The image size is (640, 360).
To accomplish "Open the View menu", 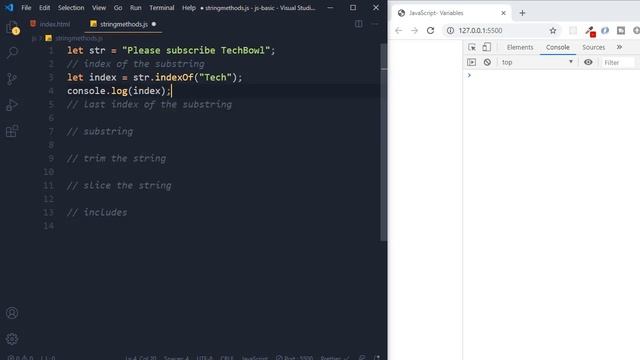I will (x=99, y=8).
